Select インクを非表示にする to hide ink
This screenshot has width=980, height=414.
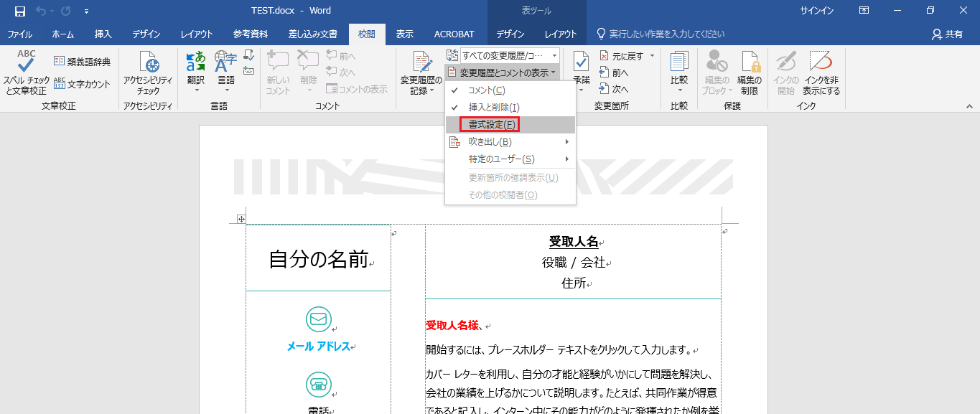pos(820,72)
